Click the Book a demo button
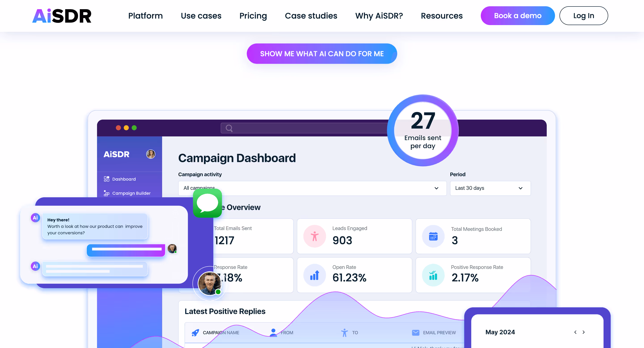 [x=517, y=16]
